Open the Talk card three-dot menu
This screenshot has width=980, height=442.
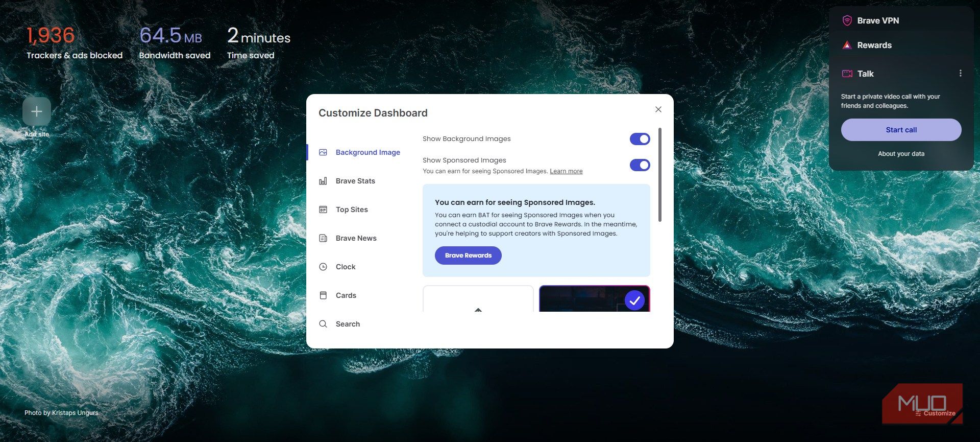tap(961, 73)
